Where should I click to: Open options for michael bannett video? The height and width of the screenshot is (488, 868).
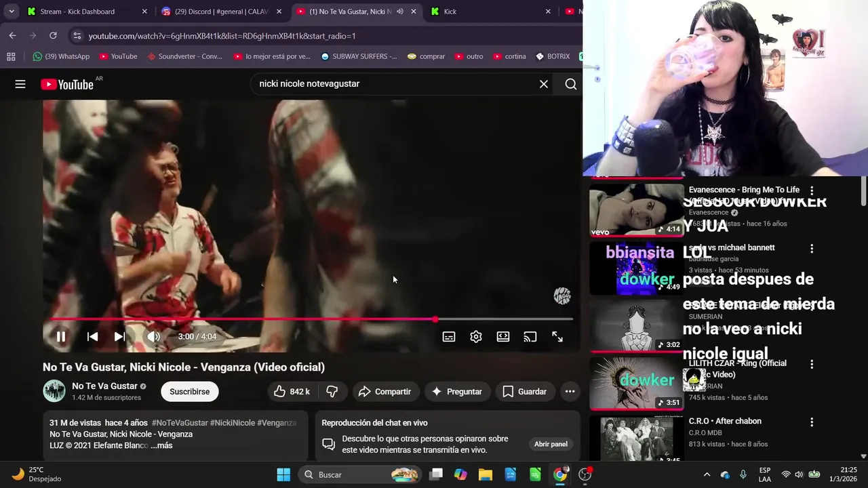(812, 249)
